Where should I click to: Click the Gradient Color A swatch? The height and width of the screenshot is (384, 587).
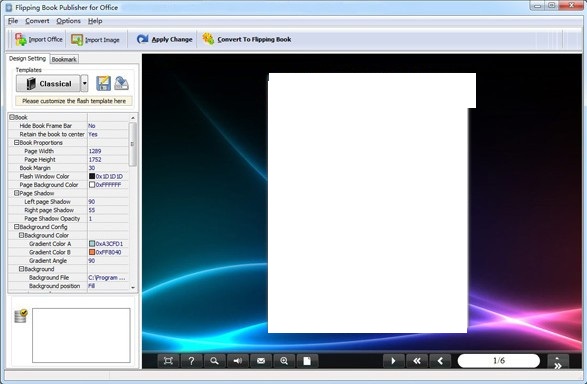coord(92,244)
